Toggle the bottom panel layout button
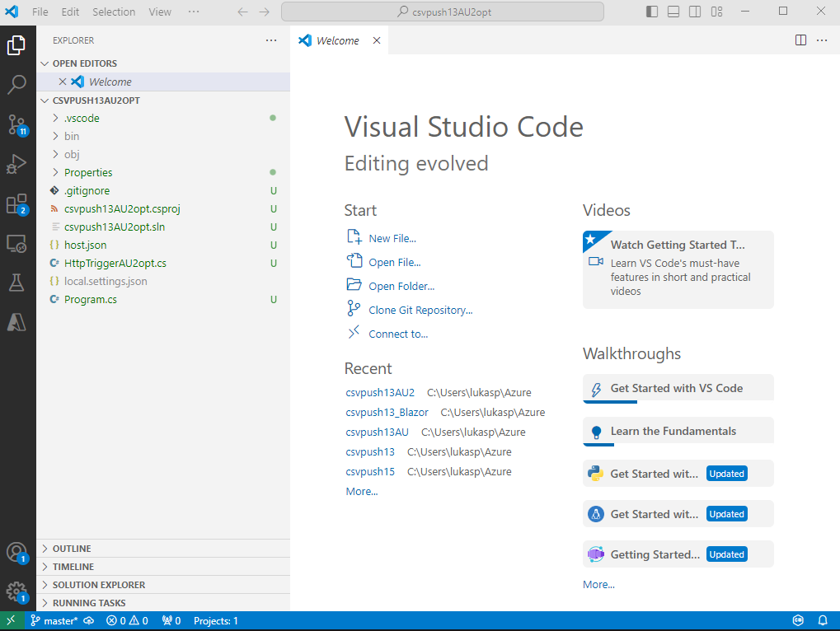Viewport: 840px width, 631px height. pyautogui.click(x=673, y=12)
